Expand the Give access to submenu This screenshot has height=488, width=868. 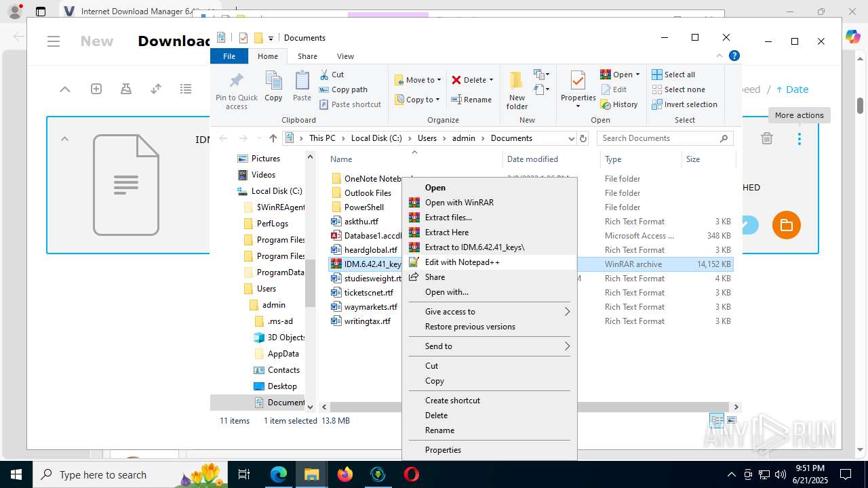point(490,312)
